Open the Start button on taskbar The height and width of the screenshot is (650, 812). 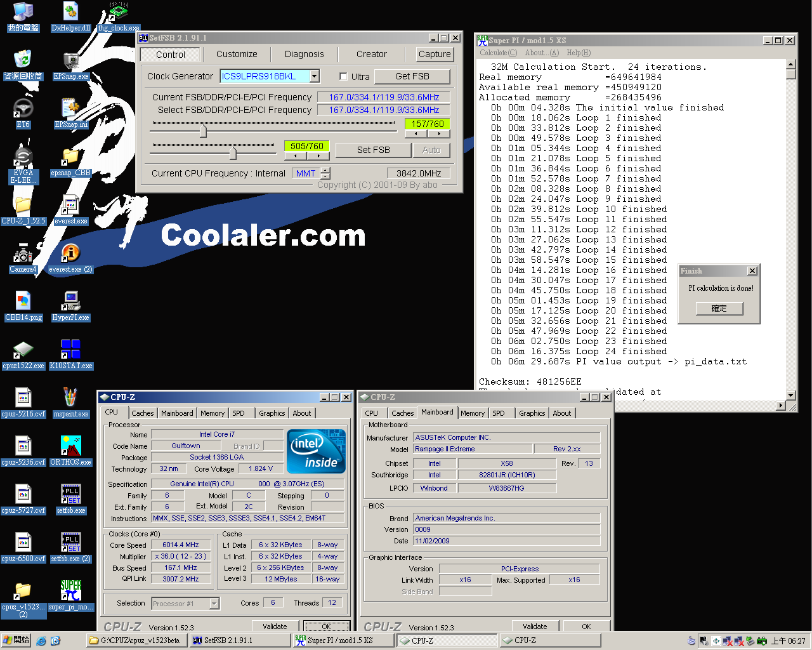point(16,640)
